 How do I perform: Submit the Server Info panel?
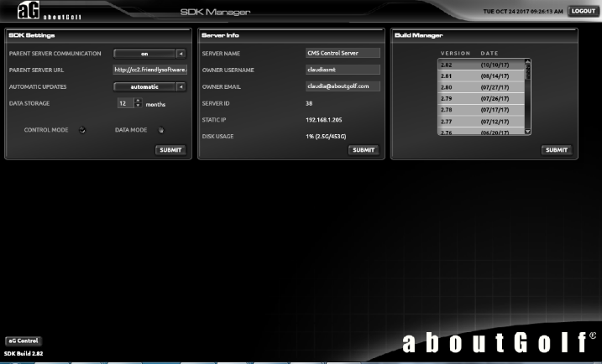[364, 150]
